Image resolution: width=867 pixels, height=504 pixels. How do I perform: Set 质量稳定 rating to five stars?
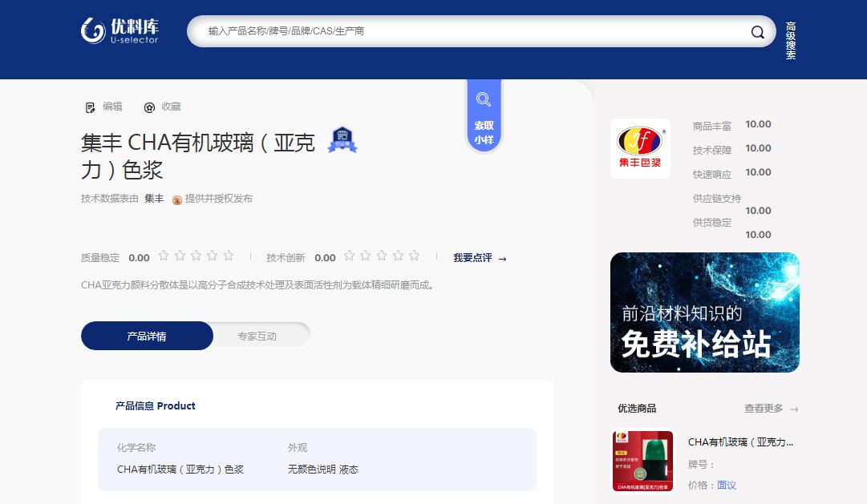pyautogui.click(x=229, y=256)
